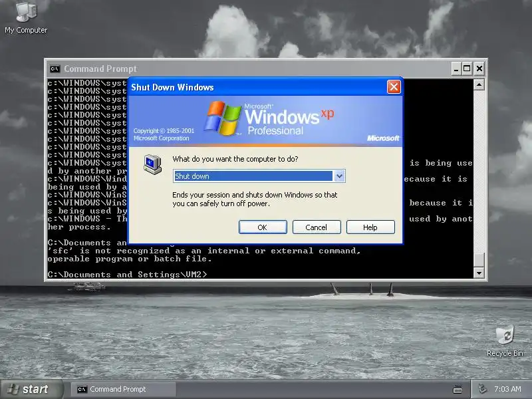The height and width of the screenshot is (399, 532).
Task: Open the My Computer desktop icon
Action: coord(26,18)
